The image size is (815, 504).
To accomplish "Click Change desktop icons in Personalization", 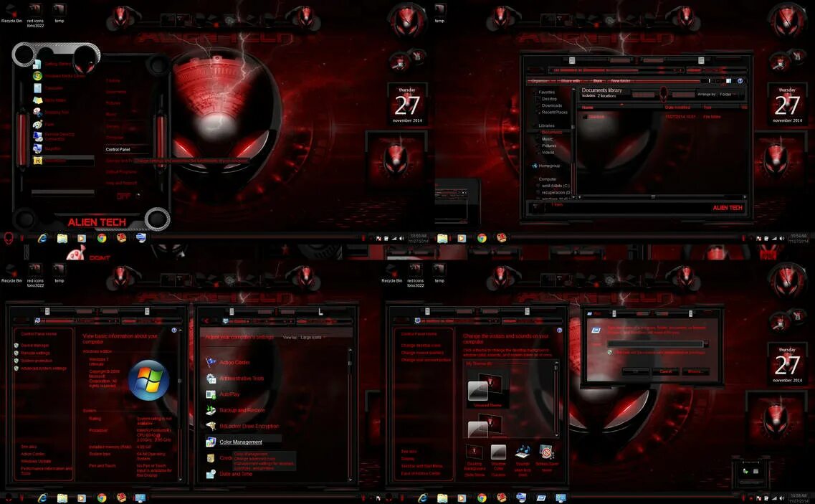I will pyautogui.click(x=421, y=346).
